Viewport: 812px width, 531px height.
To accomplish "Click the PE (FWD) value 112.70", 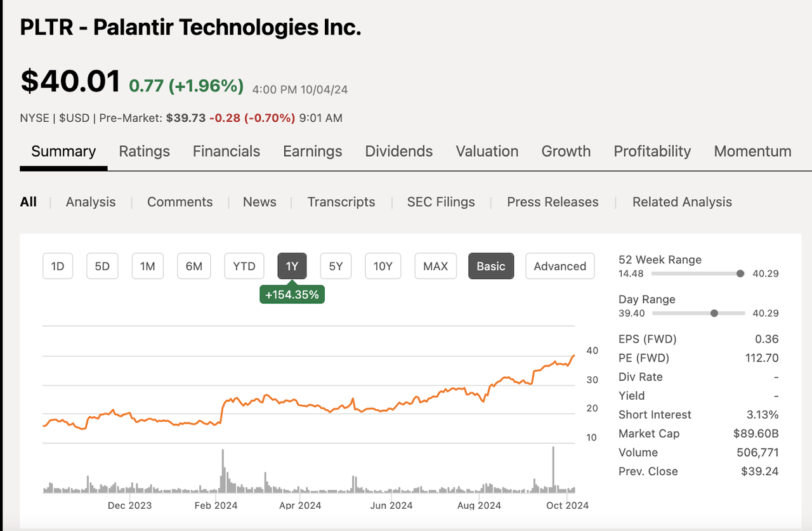I will tap(762, 358).
